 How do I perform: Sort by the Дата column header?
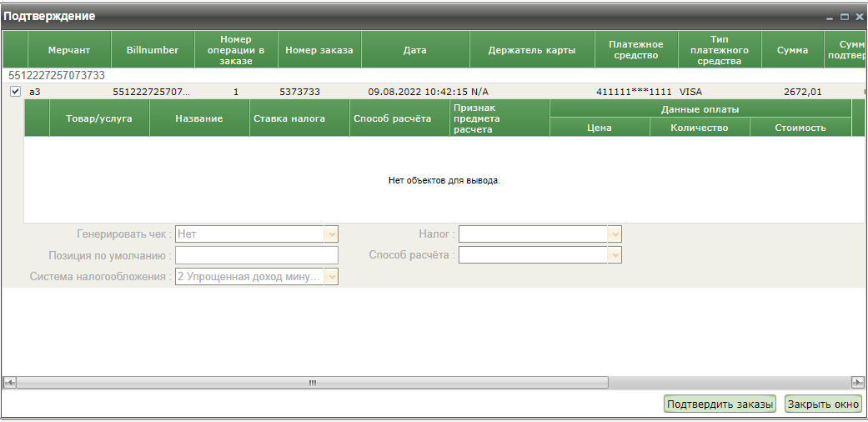click(x=414, y=50)
